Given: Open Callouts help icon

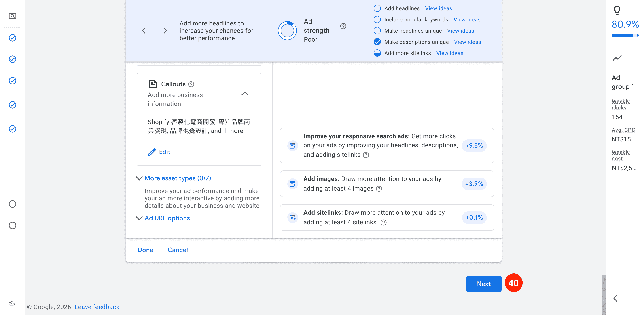Looking at the screenshot, I should (191, 84).
